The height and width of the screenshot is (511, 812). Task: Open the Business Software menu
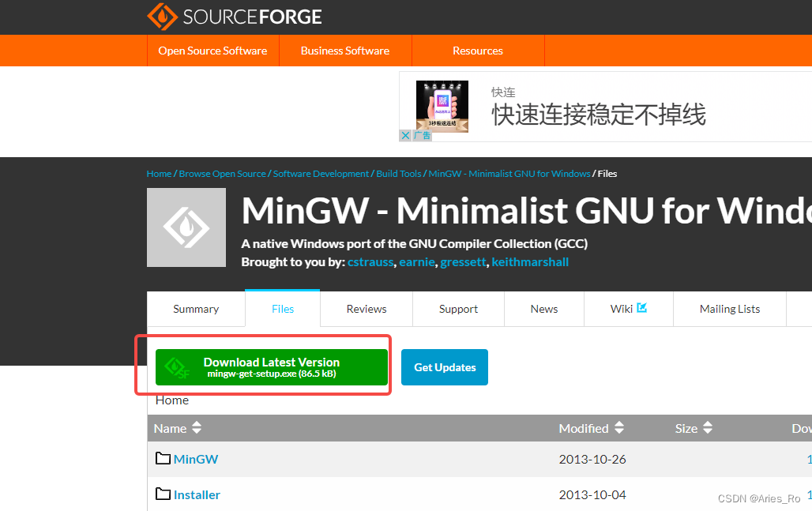(345, 51)
